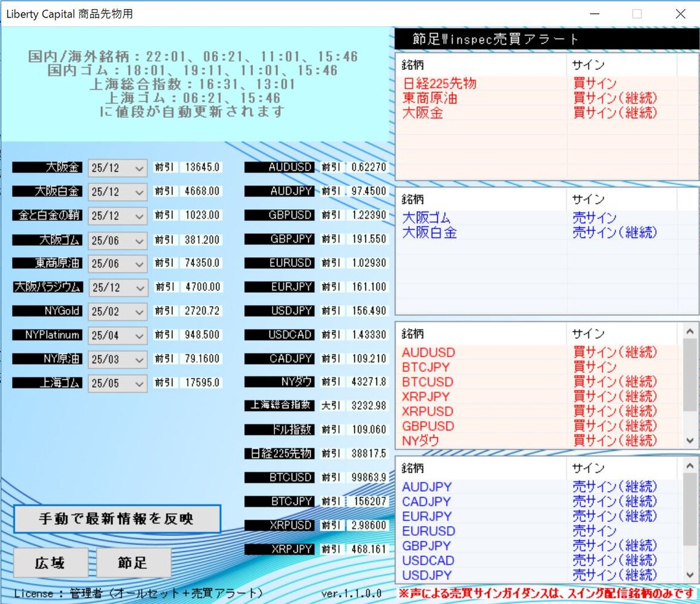Click scrollbar thumb in the buy-sign forex list
This screenshot has width=700, height=604.
690,374
